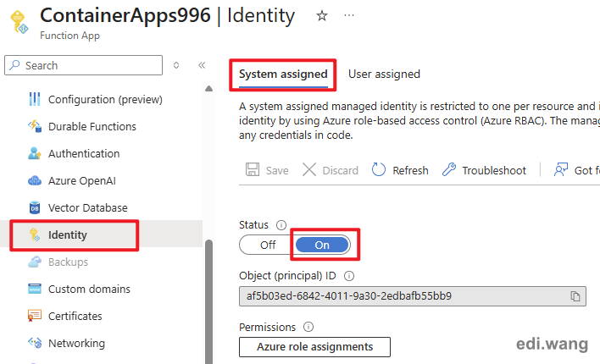The height and width of the screenshot is (364, 600).
Task: Click Refresh in the toolbar
Action: coord(401,170)
